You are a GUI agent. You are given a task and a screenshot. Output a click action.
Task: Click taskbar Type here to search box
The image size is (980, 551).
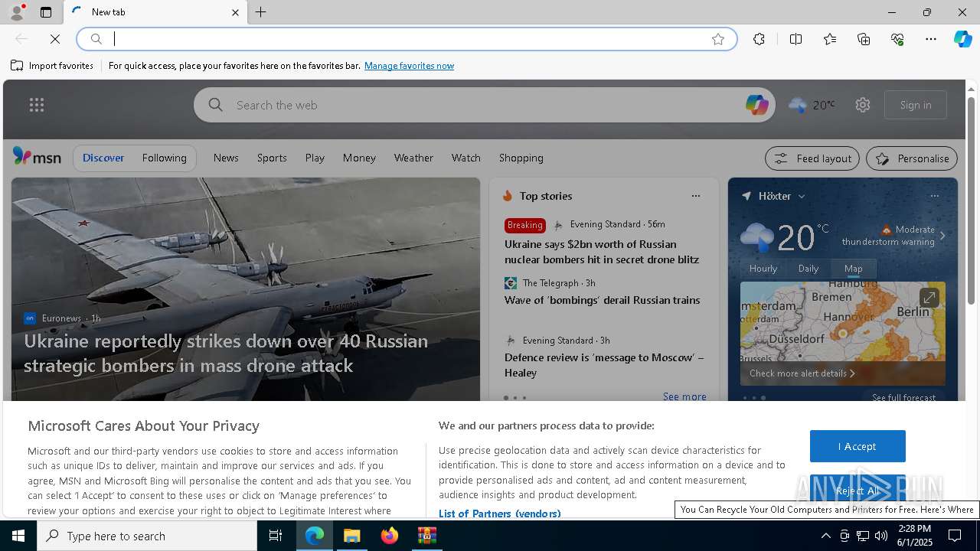pos(147,536)
